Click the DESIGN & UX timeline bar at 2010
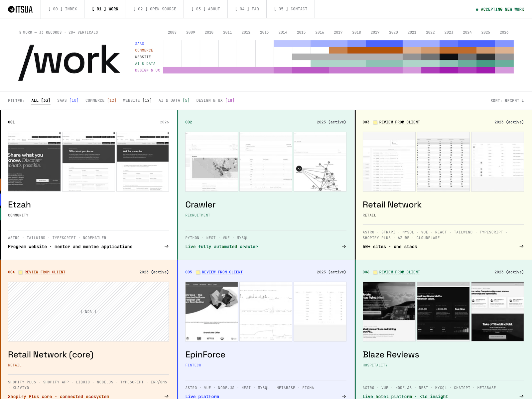The image size is (532, 399). click(209, 70)
